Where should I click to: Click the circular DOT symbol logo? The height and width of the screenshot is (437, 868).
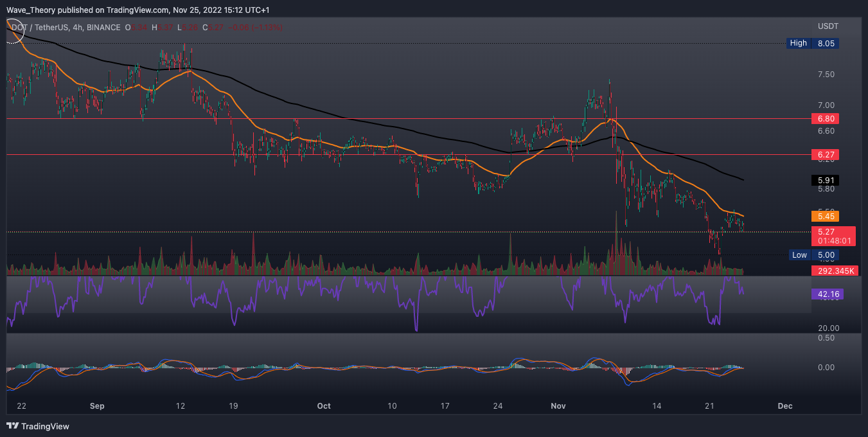(x=12, y=31)
